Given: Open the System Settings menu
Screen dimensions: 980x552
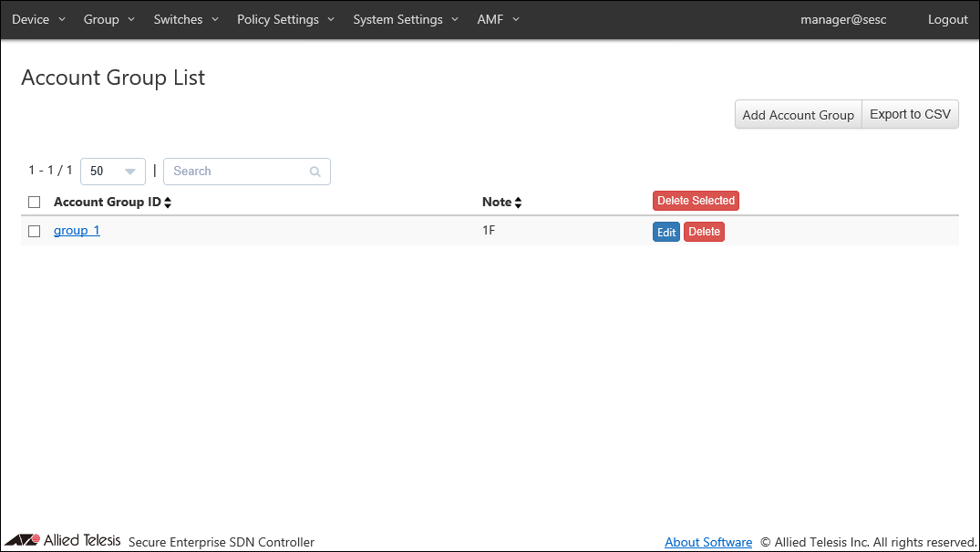Looking at the screenshot, I should point(406,19).
